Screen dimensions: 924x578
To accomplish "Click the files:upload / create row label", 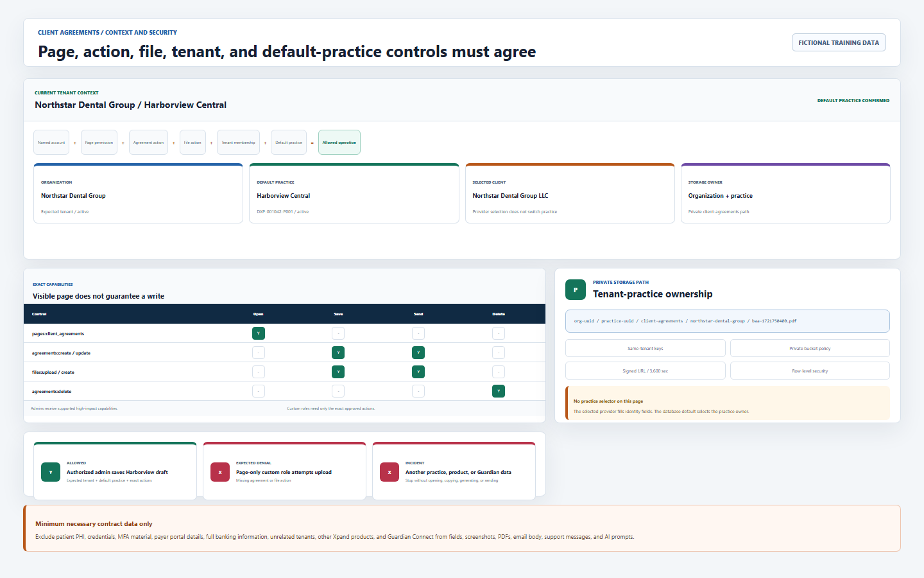I will pyautogui.click(x=53, y=372).
